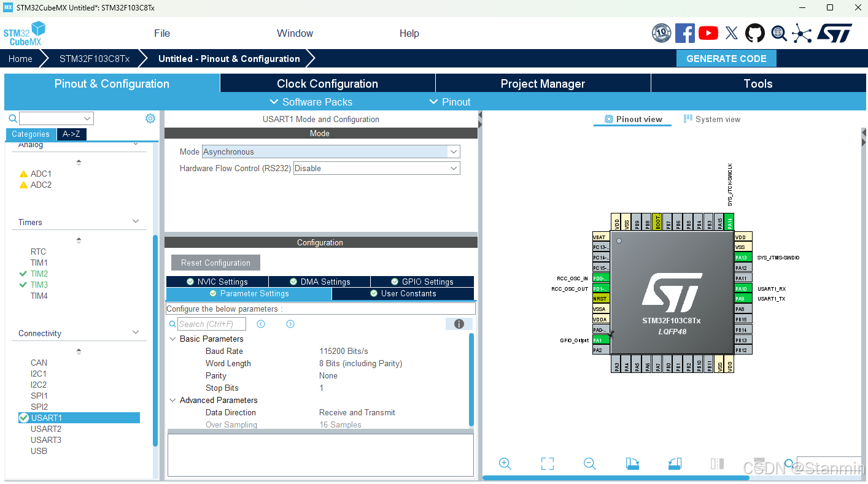Select pin PA13 on the chip
The image size is (868, 484).
(x=743, y=258)
